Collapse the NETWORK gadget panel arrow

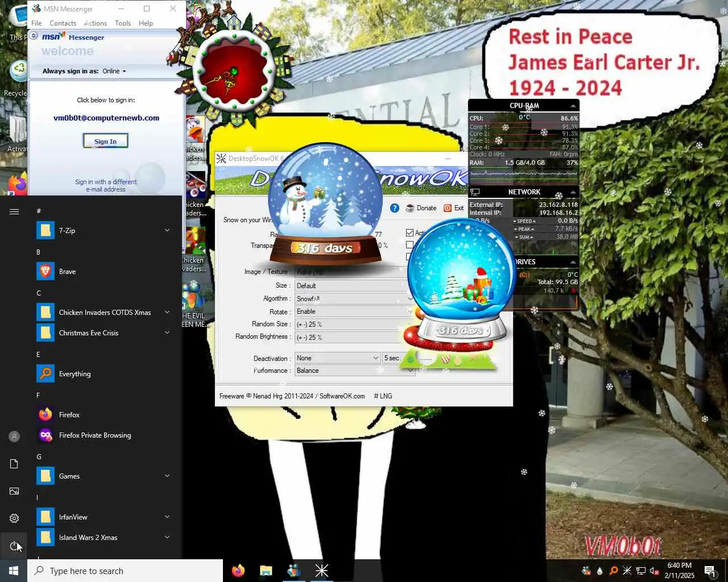click(573, 192)
